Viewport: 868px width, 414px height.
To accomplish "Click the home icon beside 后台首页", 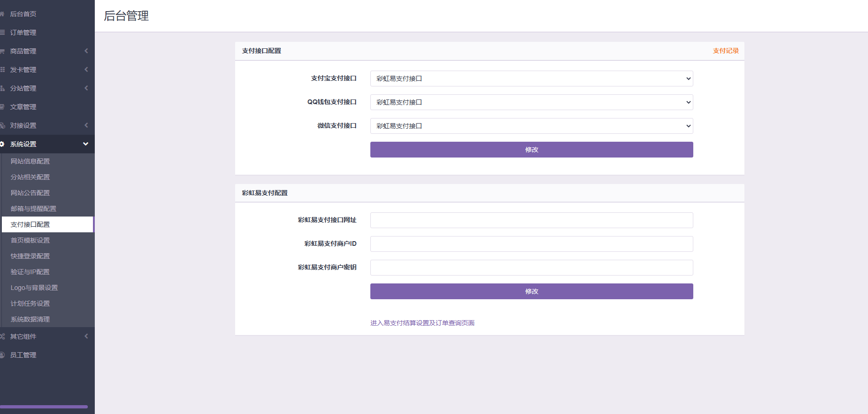I will pos(2,14).
